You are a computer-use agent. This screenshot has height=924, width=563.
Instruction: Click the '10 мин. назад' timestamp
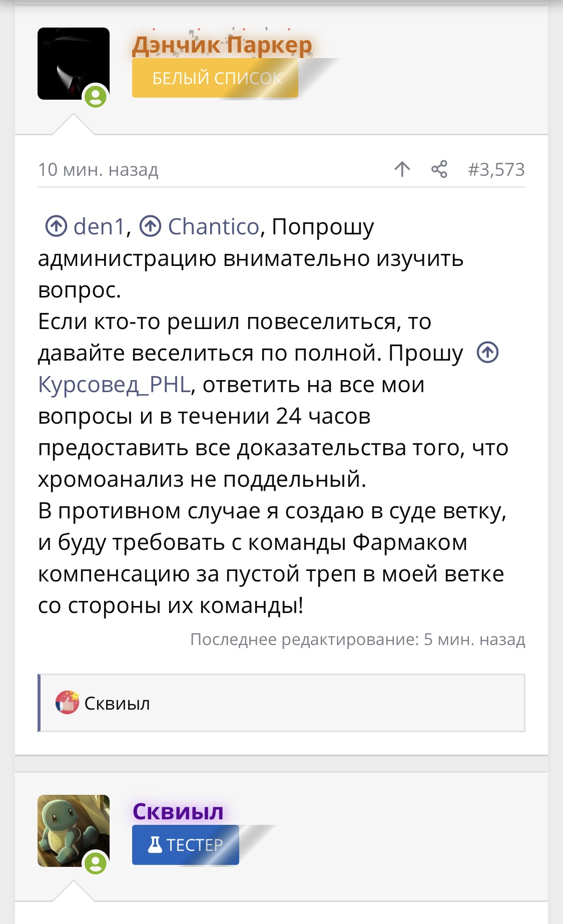(x=98, y=170)
